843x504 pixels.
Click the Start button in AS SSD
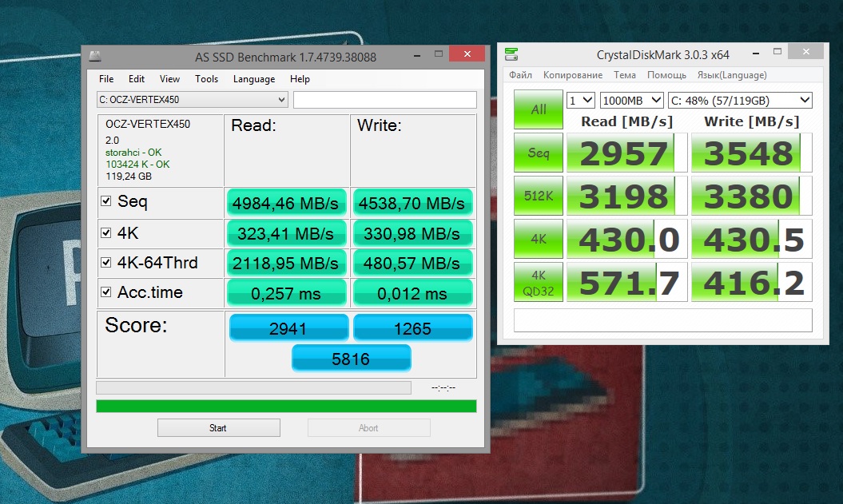coord(218,427)
